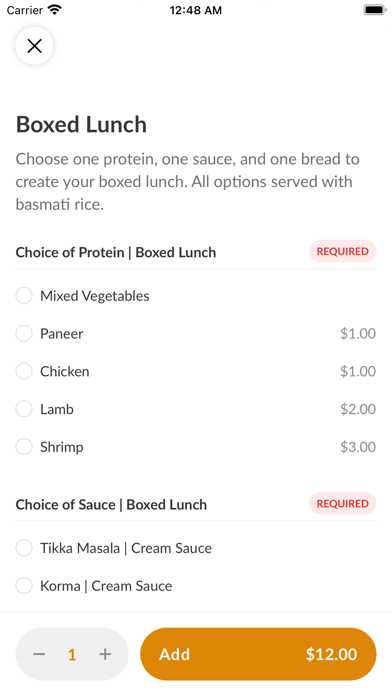Image resolution: width=392 pixels, height=696 pixels.
Task: Tap the quantity number 1
Action: [72, 654]
